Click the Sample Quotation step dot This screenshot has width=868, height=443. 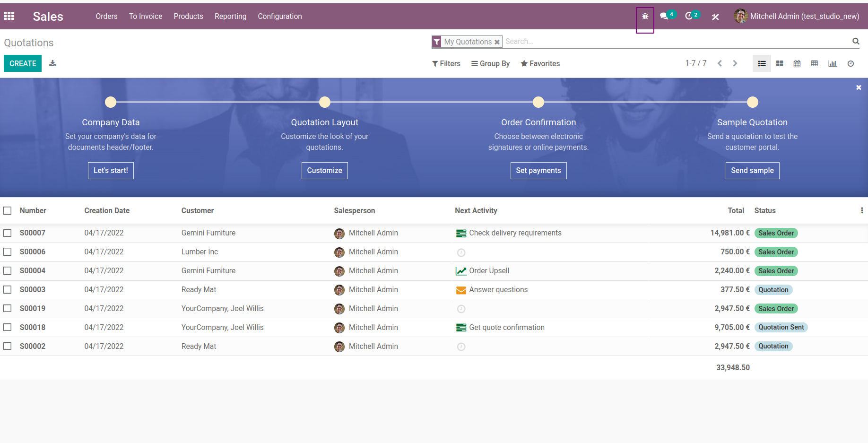[x=753, y=102]
